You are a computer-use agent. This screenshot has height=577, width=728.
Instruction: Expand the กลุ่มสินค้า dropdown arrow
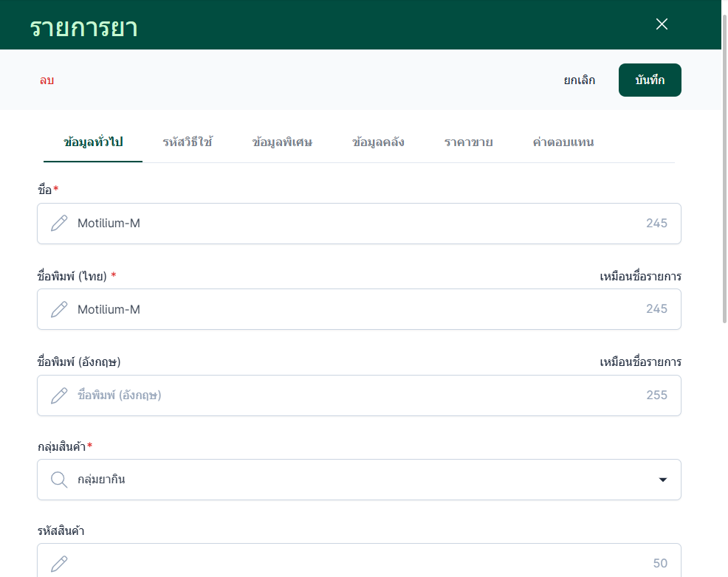[x=663, y=480]
